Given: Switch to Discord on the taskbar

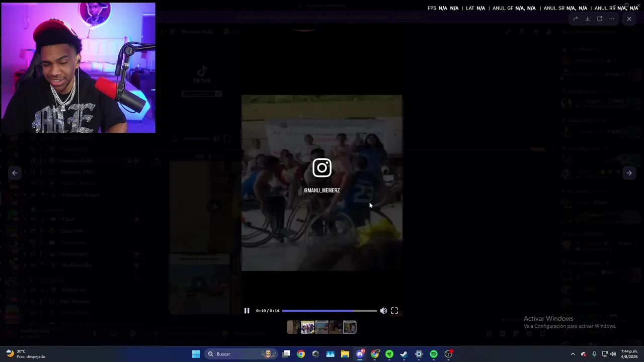Looking at the screenshot, I should [x=360, y=354].
